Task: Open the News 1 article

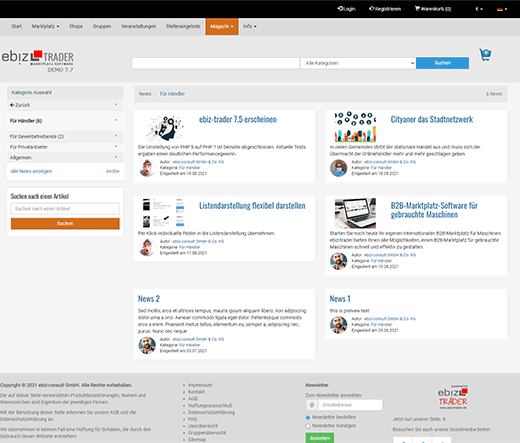Action: [x=340, y=299]
